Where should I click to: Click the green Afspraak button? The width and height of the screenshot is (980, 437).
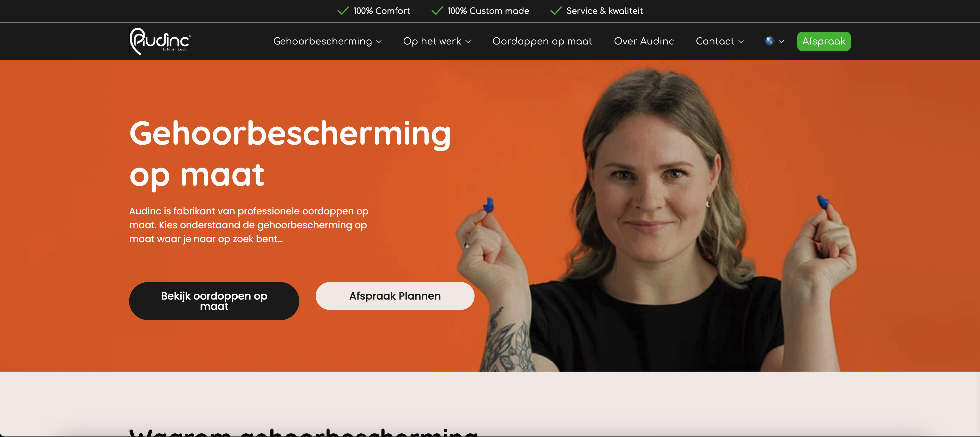[824, 41]
